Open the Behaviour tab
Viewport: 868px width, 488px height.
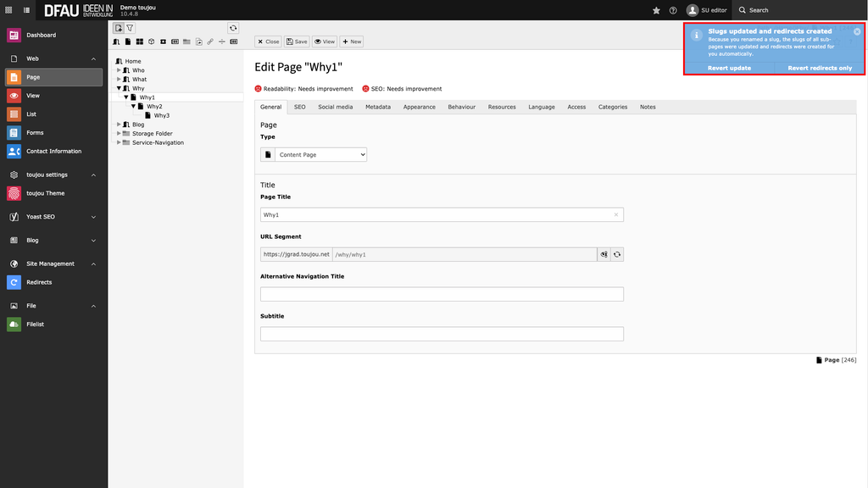click(x=461, y=107)
